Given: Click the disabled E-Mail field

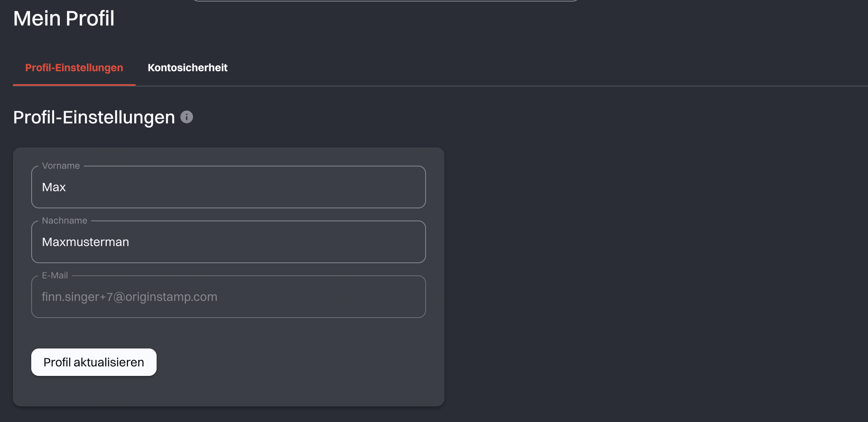Looking at the screenshot, I should pyautogui.click(x=229, y=297).
